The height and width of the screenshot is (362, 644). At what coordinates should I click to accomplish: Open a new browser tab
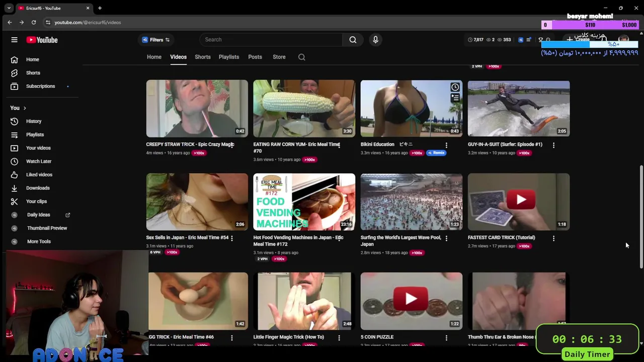click(x=100, y=8)
